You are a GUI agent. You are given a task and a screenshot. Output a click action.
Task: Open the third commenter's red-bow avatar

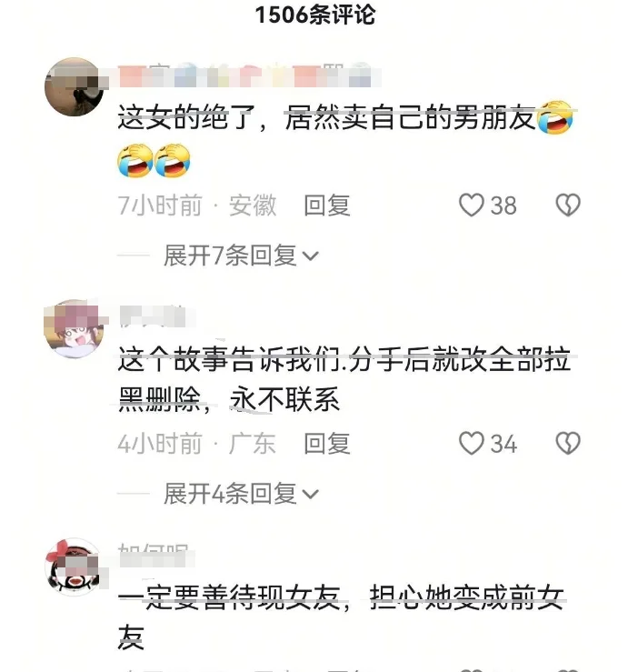tap(74, 567)
